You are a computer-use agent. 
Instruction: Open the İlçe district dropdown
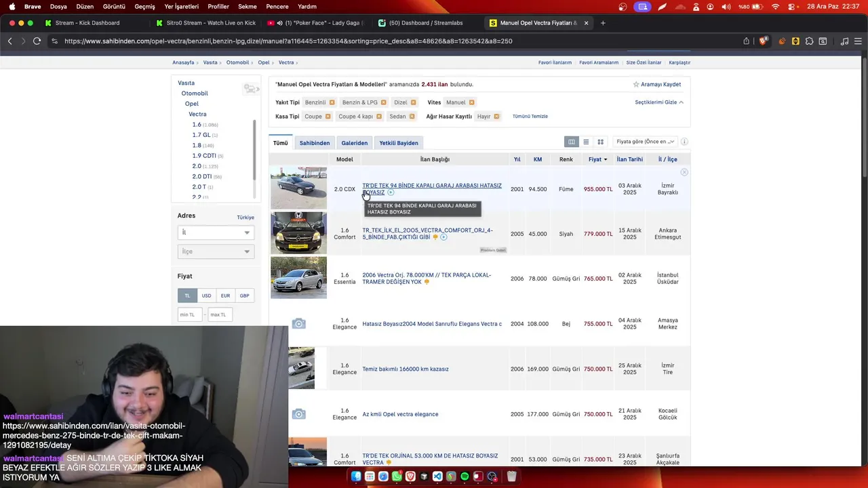216,251
